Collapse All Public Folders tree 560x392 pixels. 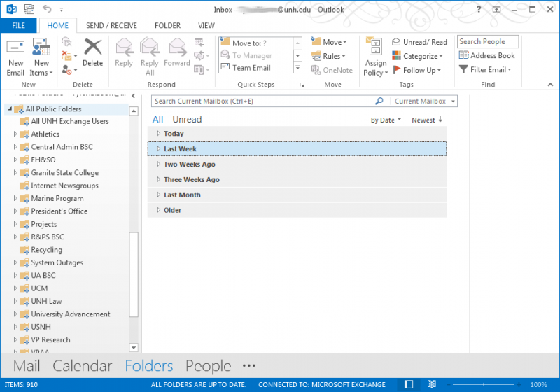coord(10,108)
